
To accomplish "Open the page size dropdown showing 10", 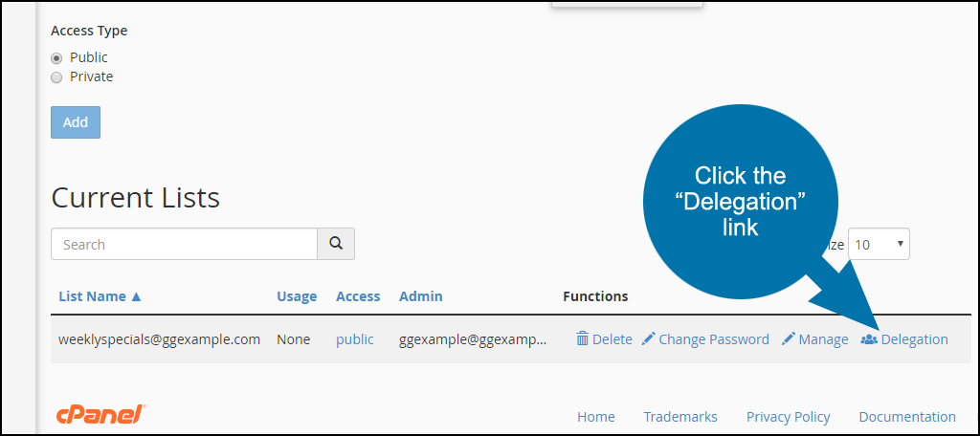I will tap(879, 244).
